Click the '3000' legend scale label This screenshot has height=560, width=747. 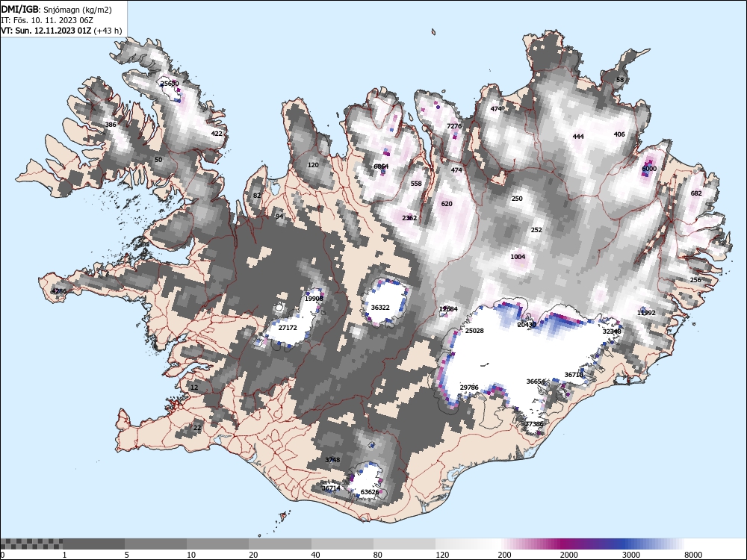click(x=631, y=555)
